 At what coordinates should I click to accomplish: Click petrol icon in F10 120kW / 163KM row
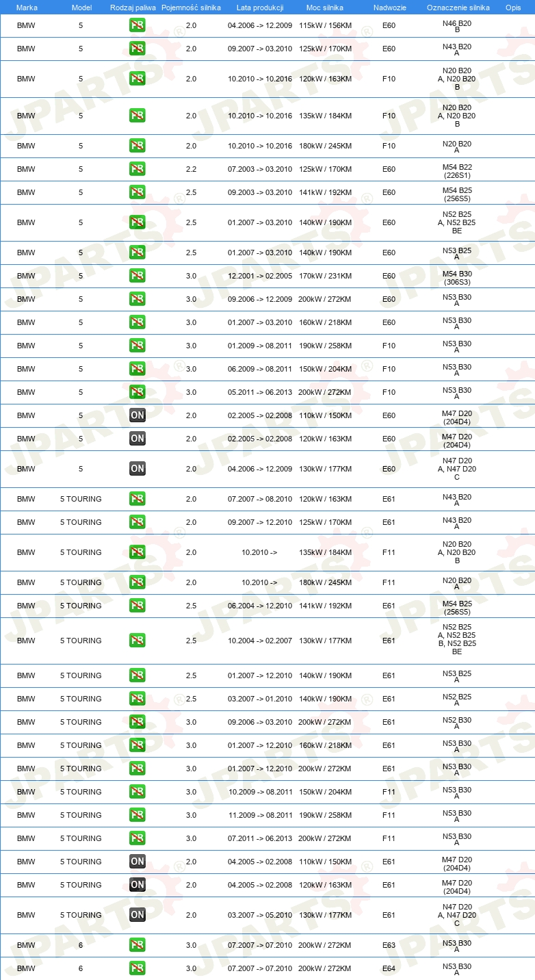point(138,79)
